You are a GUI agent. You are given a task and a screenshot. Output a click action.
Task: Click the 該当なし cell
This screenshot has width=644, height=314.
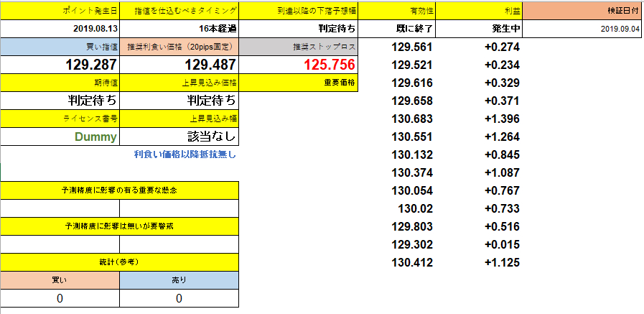click(x=179, y=137)
